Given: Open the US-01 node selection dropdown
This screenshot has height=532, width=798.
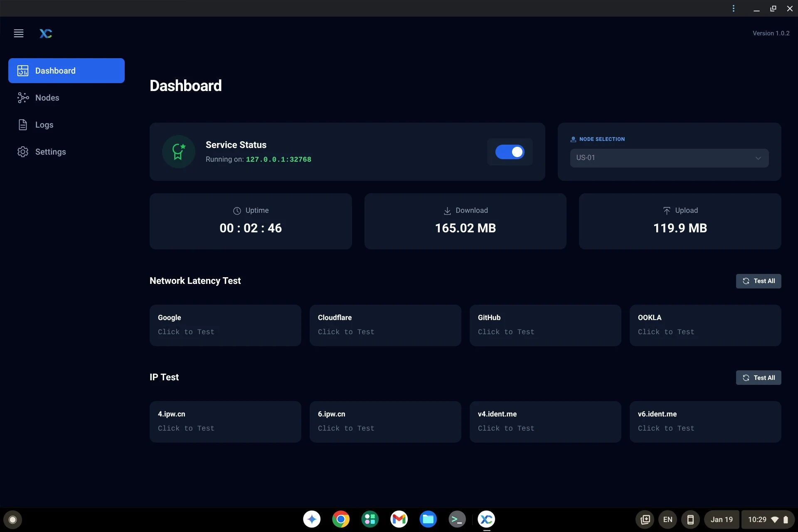Looking at the screenshot, I should 669,158.
